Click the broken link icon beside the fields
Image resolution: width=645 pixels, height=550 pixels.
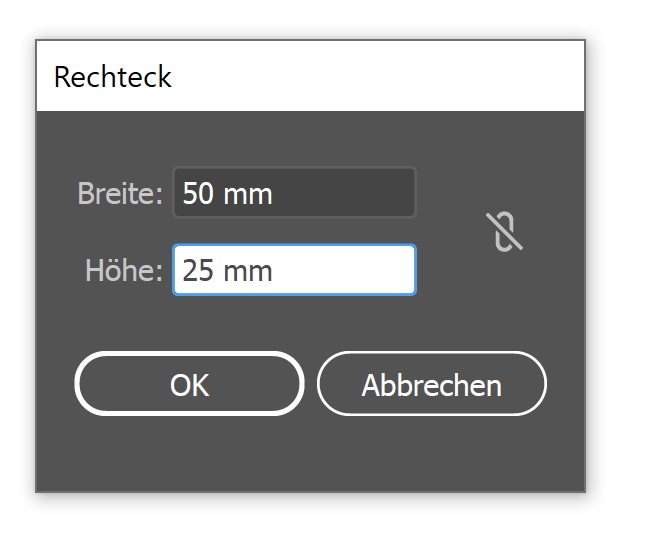504,232
